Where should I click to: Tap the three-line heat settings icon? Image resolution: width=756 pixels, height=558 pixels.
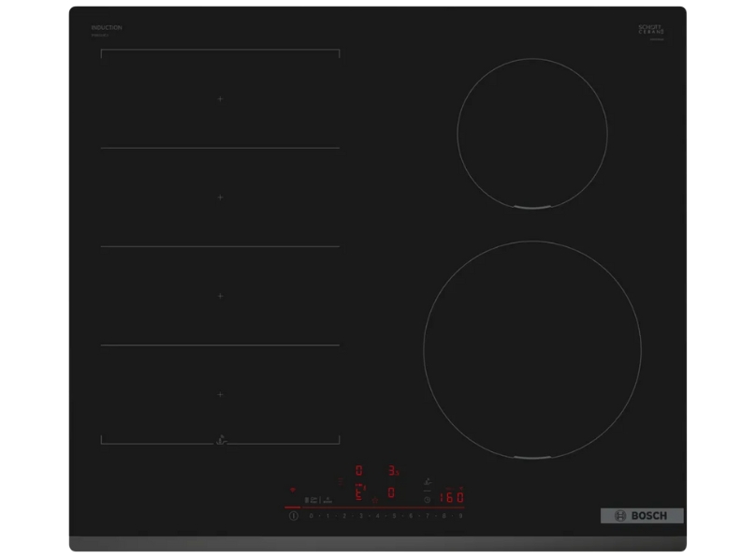pos(340,481)
